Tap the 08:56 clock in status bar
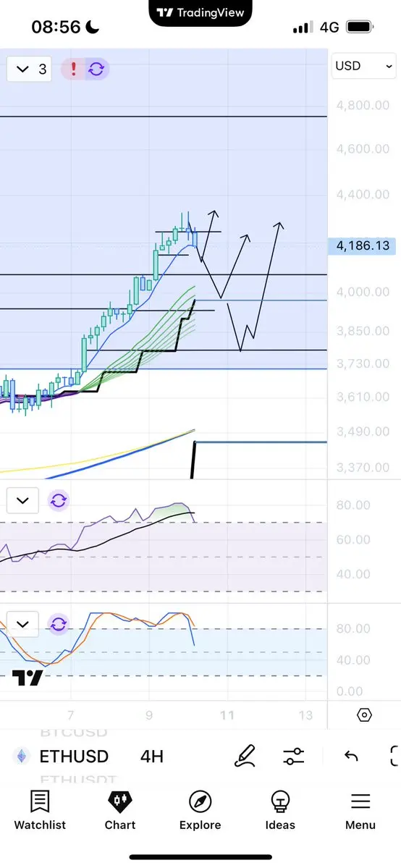 pos(56,27)
